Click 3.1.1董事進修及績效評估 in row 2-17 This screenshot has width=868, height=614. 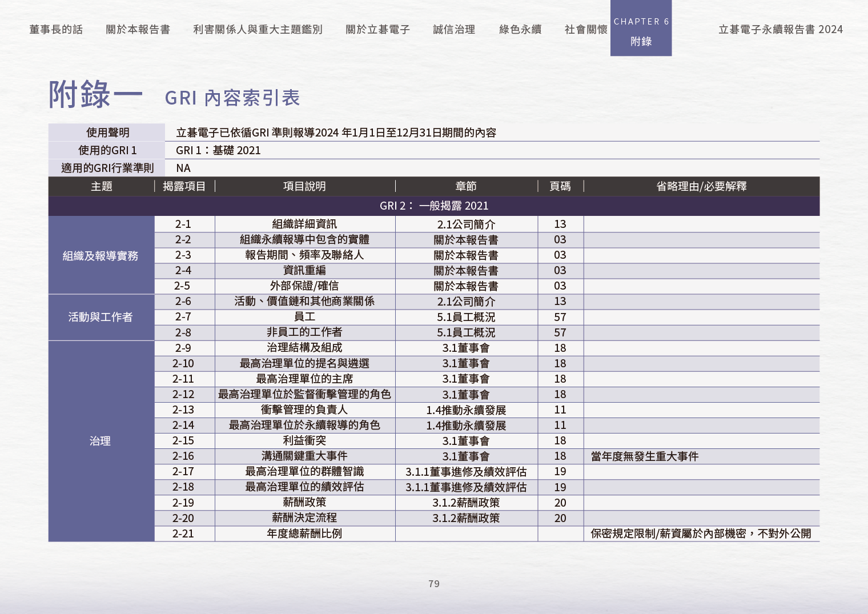(466, 472)
